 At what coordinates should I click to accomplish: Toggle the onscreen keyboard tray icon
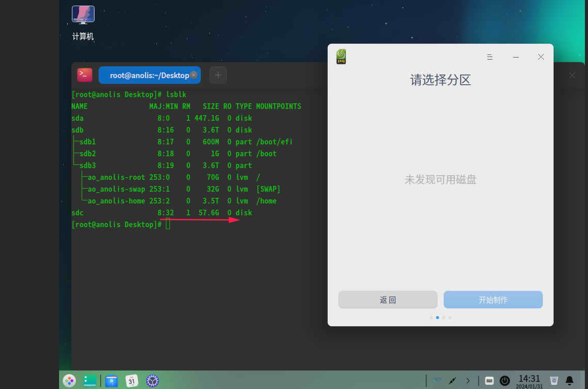tap(489, 381)
